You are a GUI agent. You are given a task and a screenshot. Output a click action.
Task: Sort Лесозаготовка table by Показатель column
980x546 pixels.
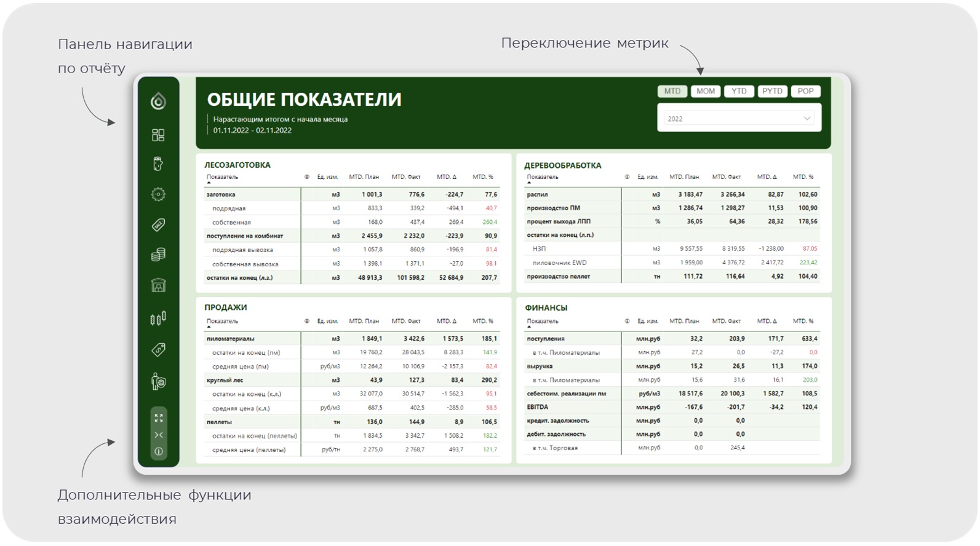222,177
